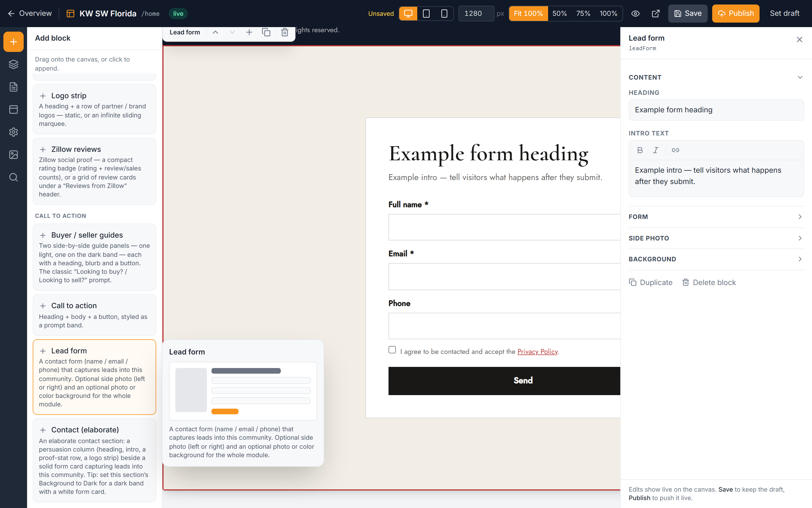Move Lead form block down with arrow
The width and height of the screenshot is (812, 508).
[x=232, y=32]
